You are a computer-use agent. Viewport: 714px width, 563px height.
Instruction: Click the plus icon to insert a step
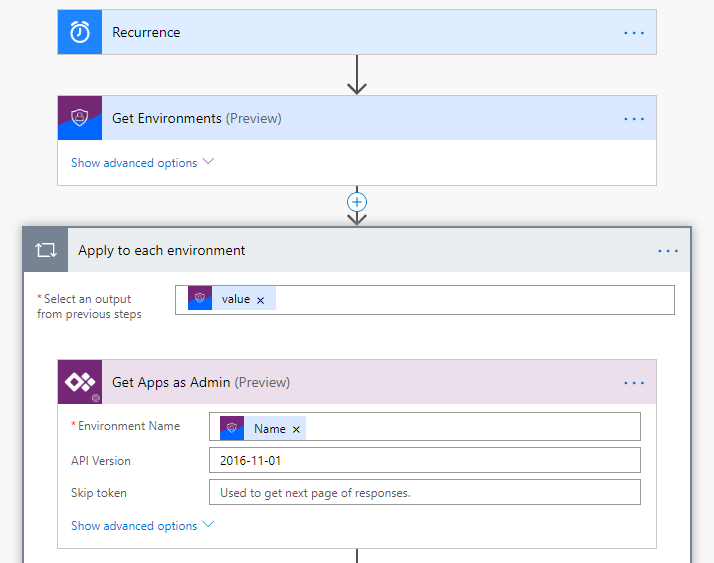point(357,202)
